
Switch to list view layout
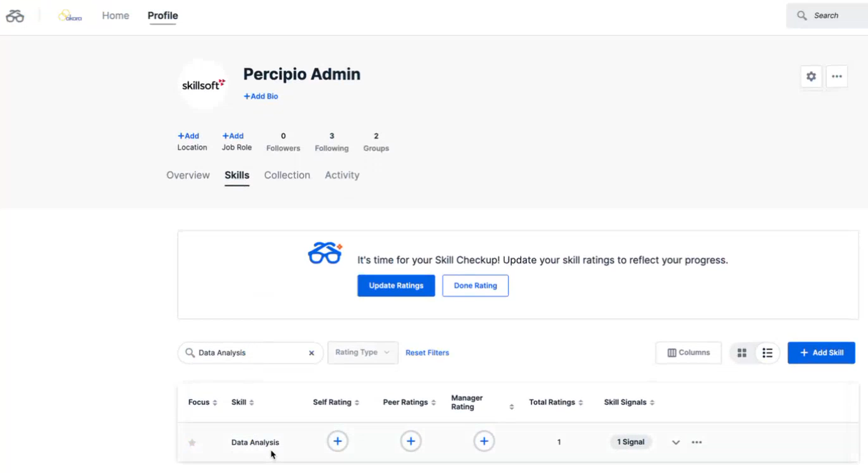pos(767,353)
